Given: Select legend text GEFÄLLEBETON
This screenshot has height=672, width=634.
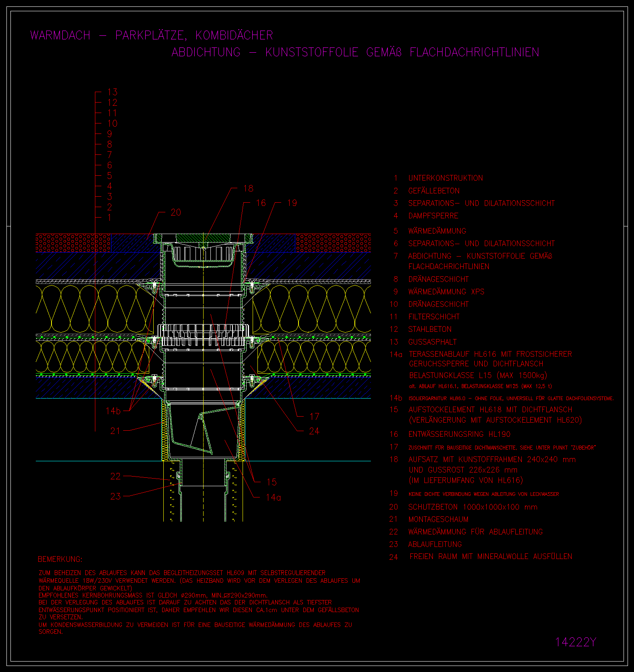Looking at the screenshot, I should [434, 191].
